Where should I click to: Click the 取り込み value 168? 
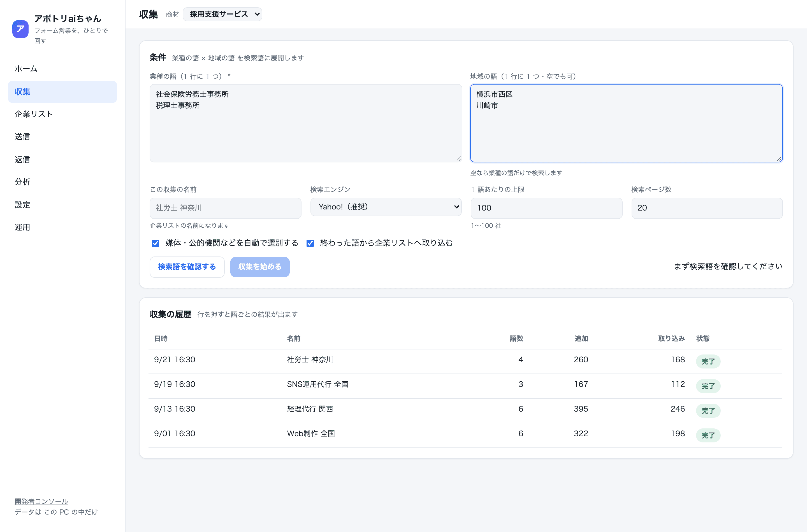[x=678, y=360]
